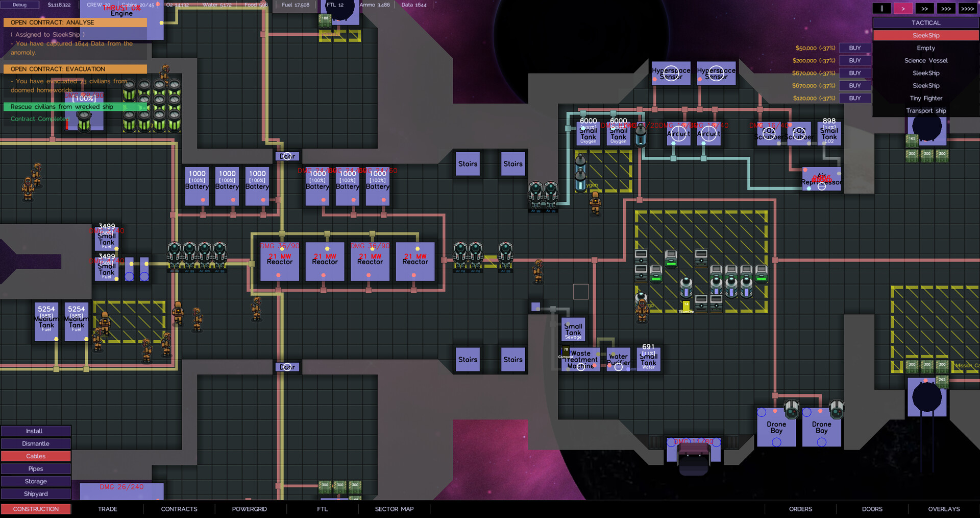
Task: Select the Hyperspace Sensor module
Action: [671, 73]
